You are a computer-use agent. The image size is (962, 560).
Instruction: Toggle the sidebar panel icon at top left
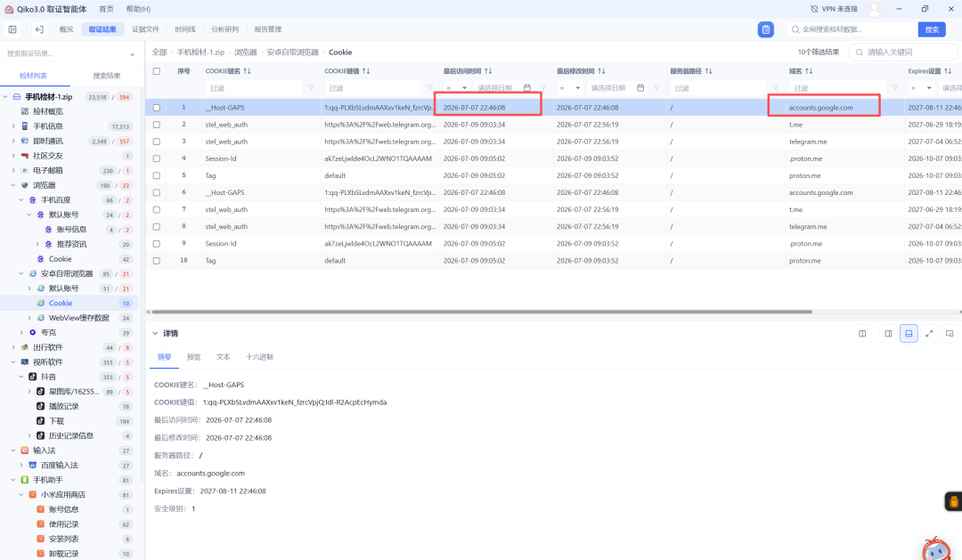tap(12, 29)
